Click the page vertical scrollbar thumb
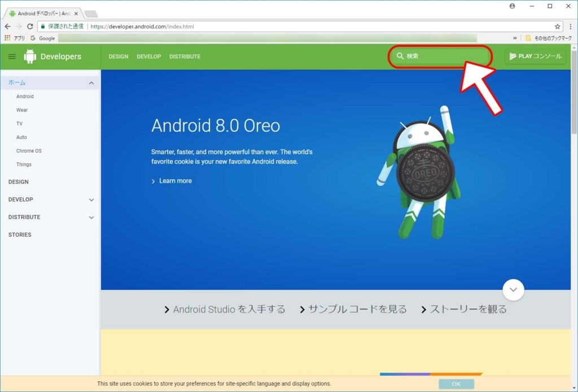The image size is (578, 392). pyautogui.click(x=574, y=92)
